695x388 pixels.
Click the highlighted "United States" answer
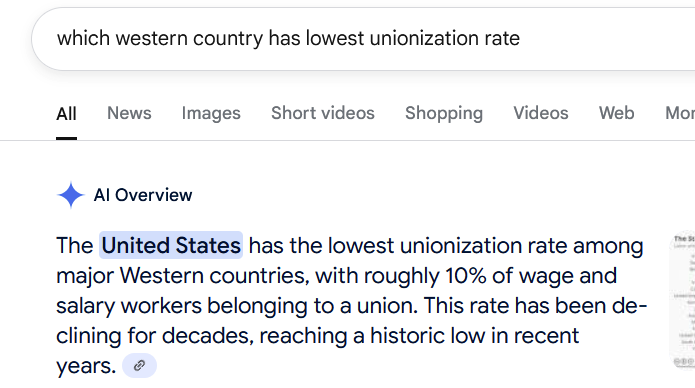[171, 245]
